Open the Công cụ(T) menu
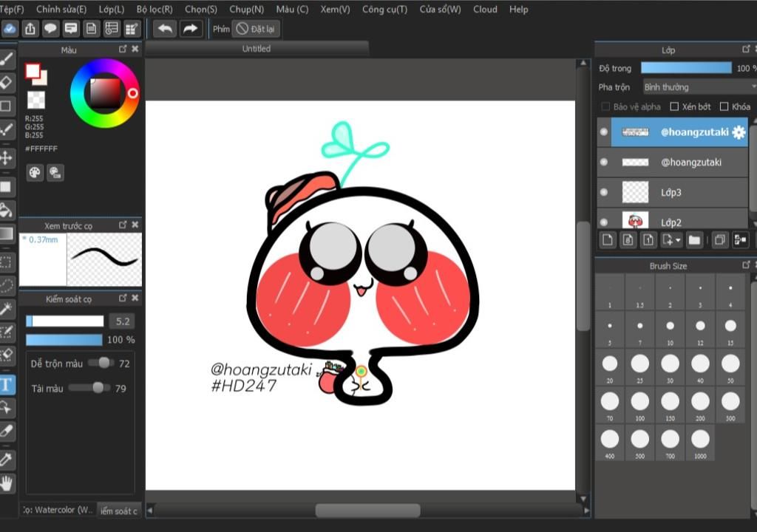Viewport: 757px width, 532px height. click(384, 9)
